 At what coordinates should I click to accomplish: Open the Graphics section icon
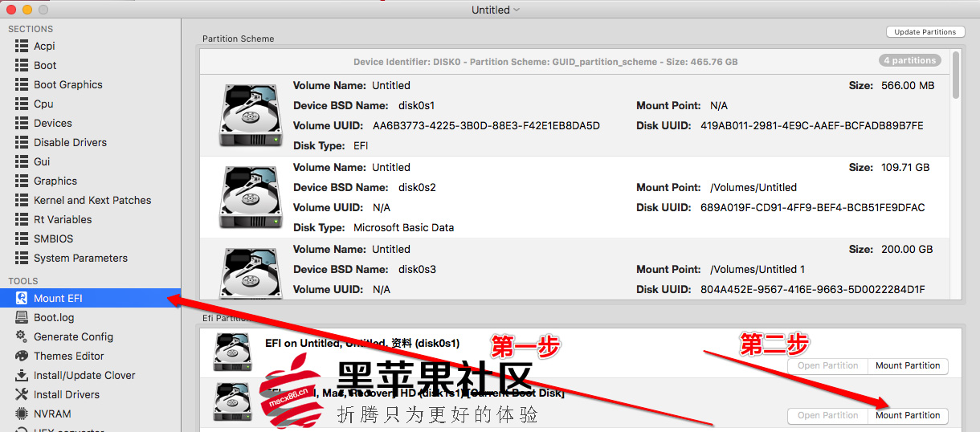click(x=22, y=181)
